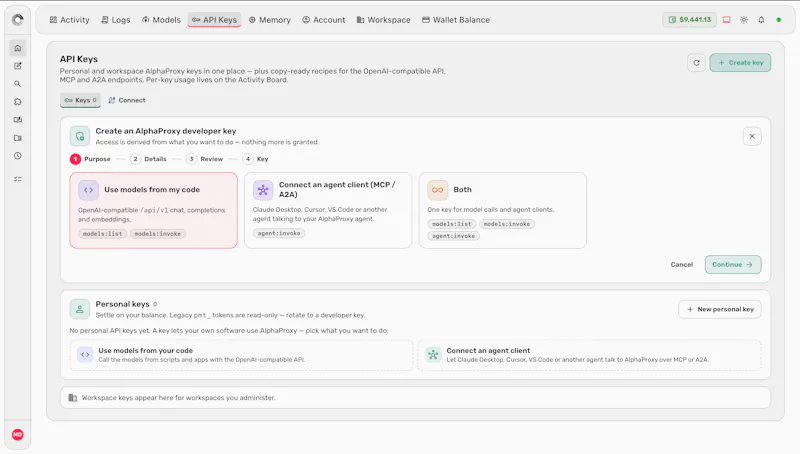
Task: Click the folder icon in sidebar
Action: tap(18, 138)
